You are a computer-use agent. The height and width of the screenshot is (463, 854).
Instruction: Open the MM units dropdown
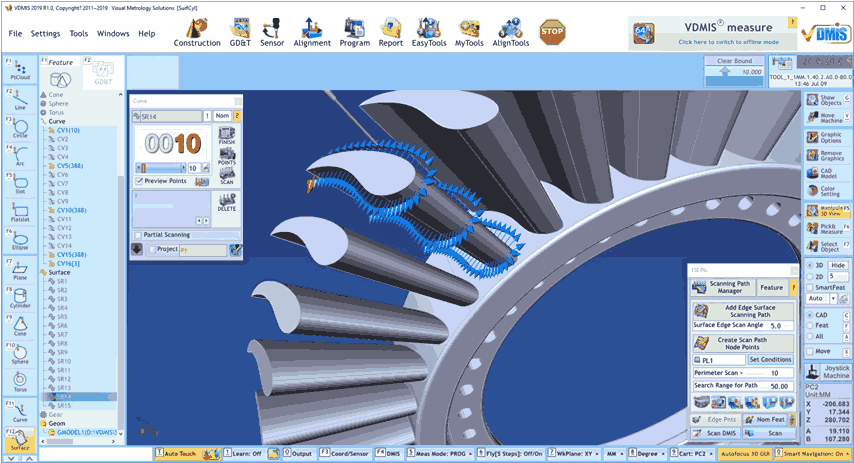point(615,453)
